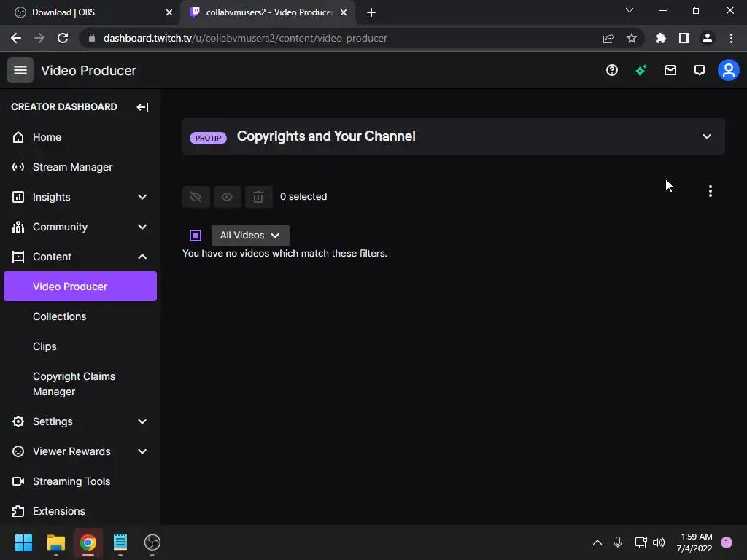Screen dimensions: 747x560
Task: Open Clips in the sidebar
Action: tap(44, 346)
